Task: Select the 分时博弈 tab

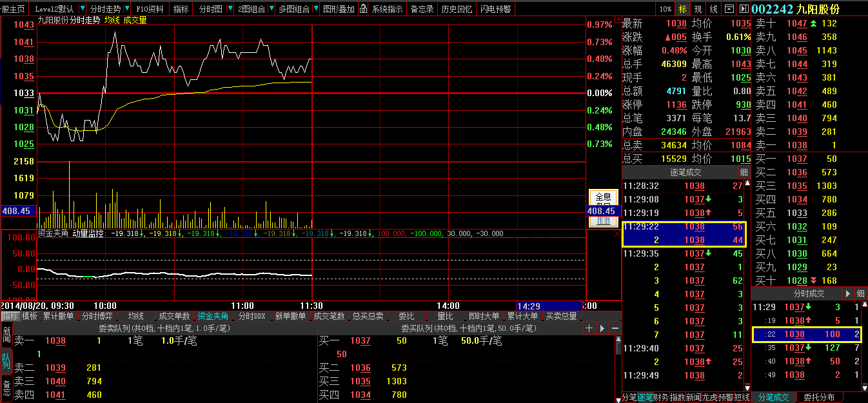Action: coord(97,316)
